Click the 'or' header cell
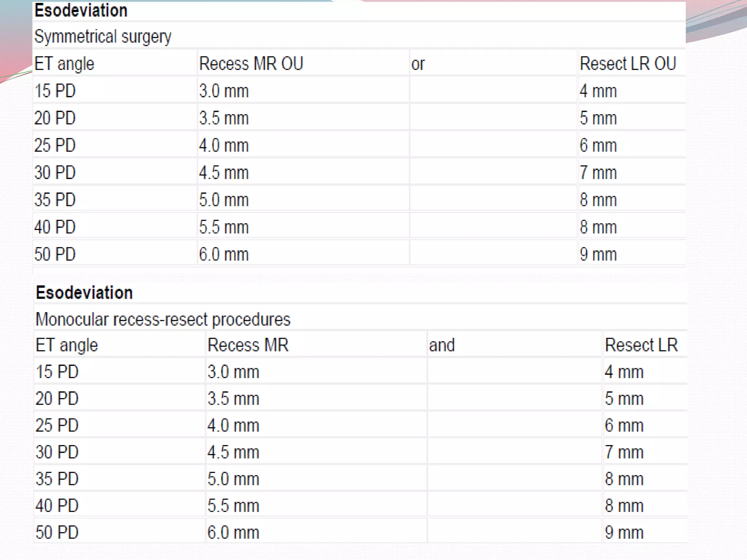The width and height of the screenshot is (747, 560). tap(418, 64)
